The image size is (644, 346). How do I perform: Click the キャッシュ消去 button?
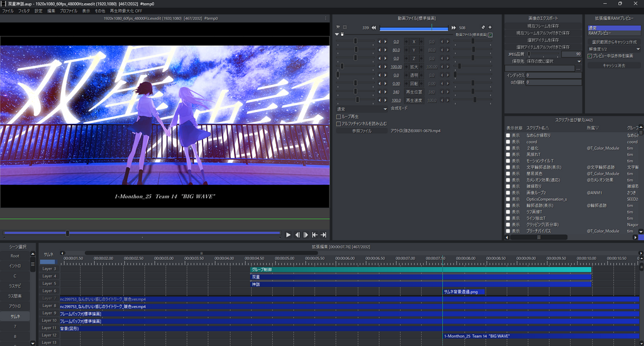(614, 65)
